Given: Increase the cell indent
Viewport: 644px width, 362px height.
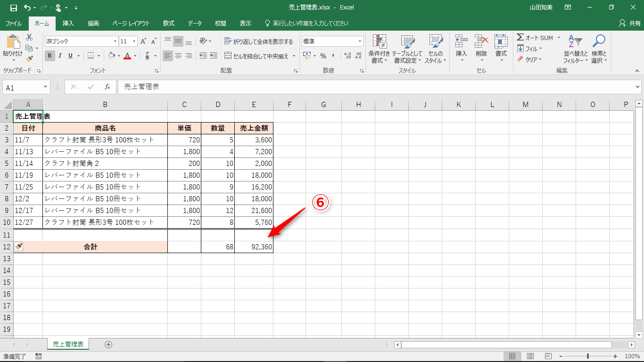Looking at the screenshot, I should pyautogui.click(x=215, y=56).
